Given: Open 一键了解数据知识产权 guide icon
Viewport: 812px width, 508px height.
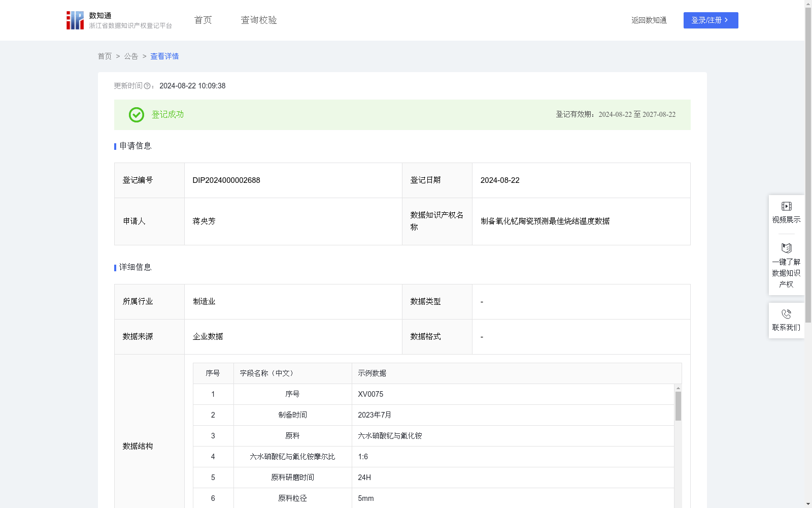Looking at the screenshot, I should click(x=786, y=248).
